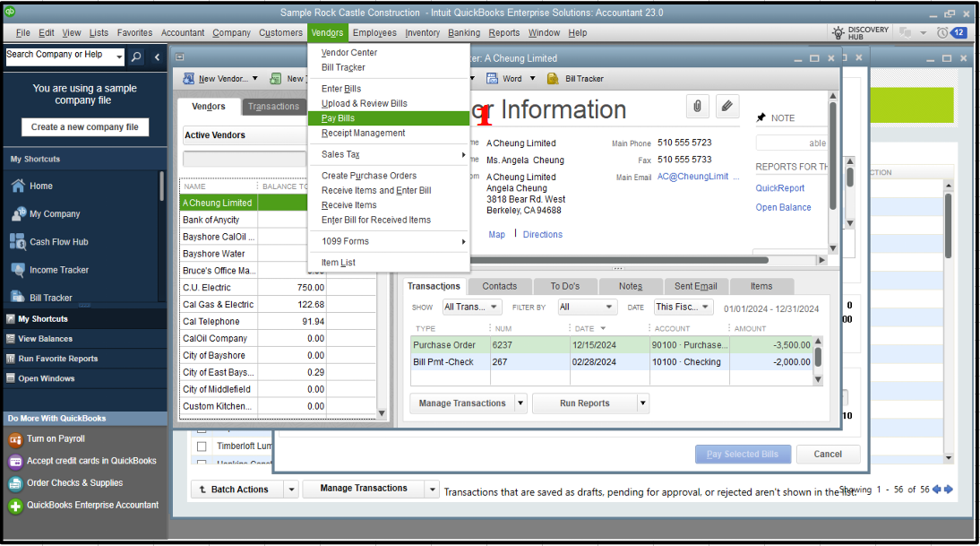
Task: Click the note pin icon
Action: [x=761, y=117]
